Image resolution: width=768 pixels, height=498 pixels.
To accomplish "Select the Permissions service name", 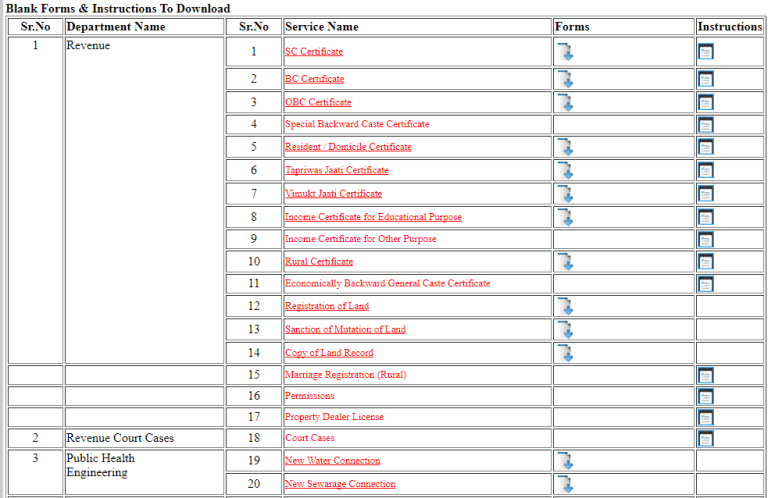I will tap(310, 396).
